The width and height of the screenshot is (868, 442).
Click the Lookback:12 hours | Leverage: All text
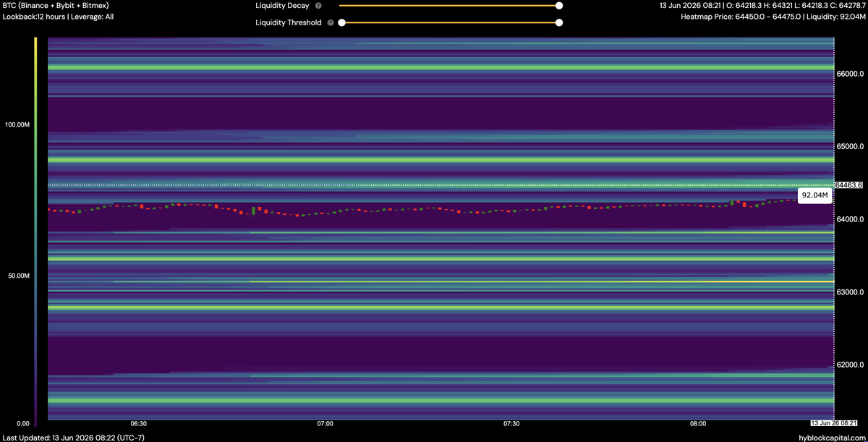point(58,16)
